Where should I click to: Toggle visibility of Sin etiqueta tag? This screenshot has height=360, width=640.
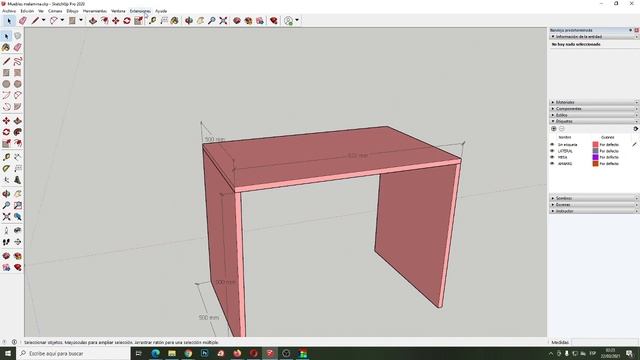click(552, 144)
